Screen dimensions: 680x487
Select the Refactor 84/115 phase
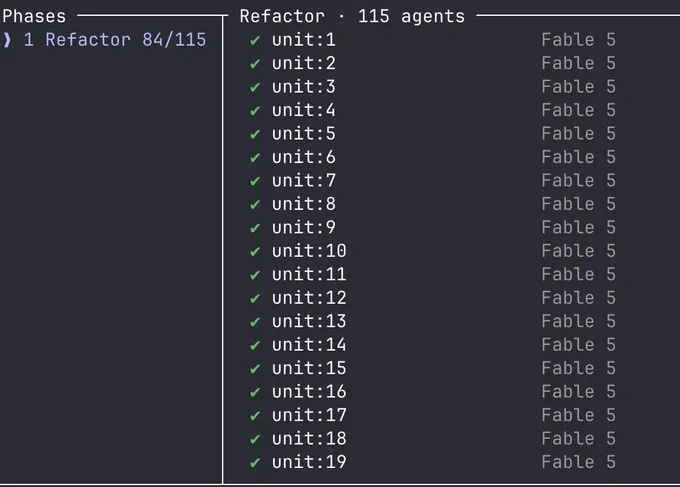point(104,40)
